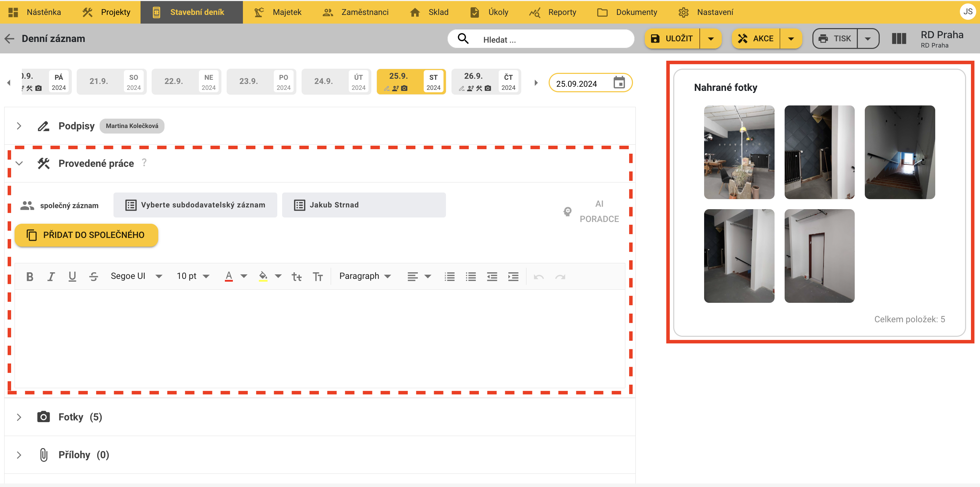Open the Paragraph style dropdown
Screen dimensions: 980x487
point(364,276)
